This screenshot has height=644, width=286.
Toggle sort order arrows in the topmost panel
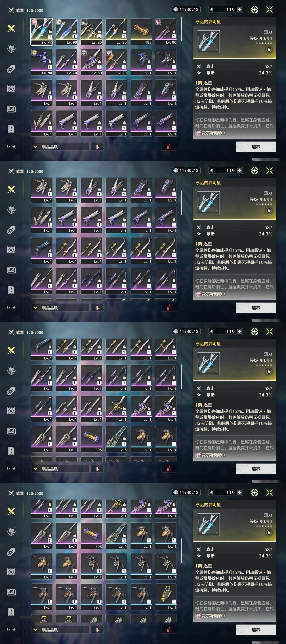click(97, 147)
